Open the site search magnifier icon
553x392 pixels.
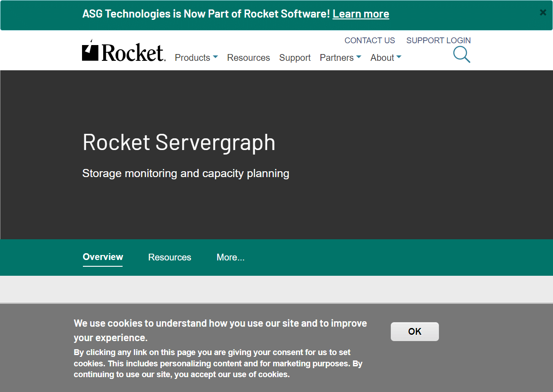point(462,55)
